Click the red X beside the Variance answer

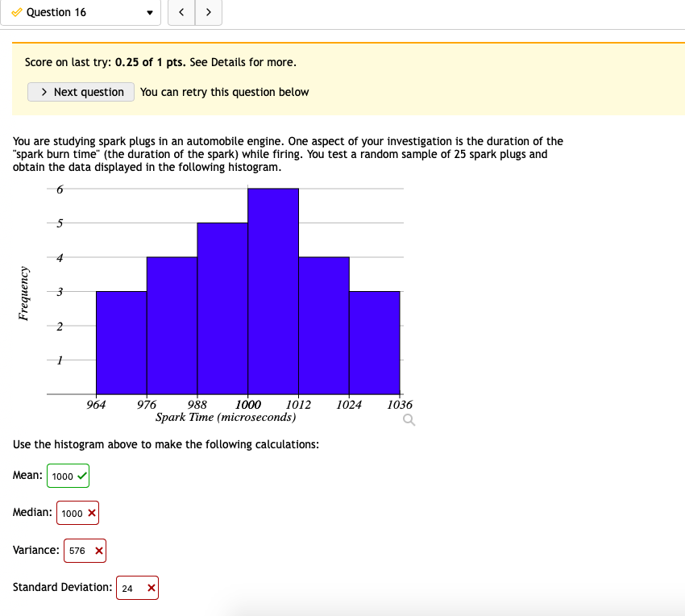[98, 550]
